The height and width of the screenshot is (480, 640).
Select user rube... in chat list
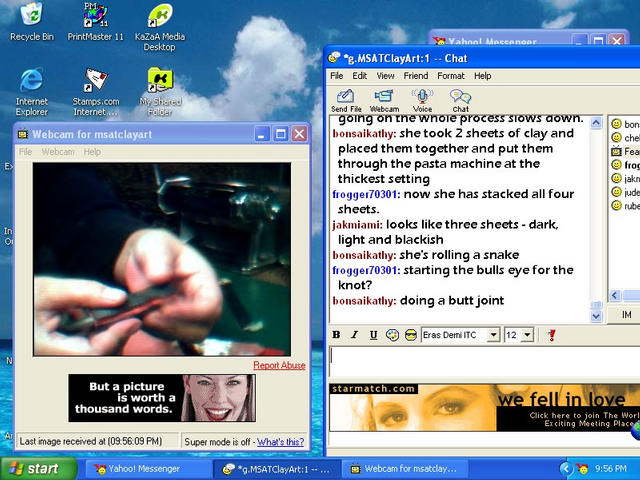625,206
